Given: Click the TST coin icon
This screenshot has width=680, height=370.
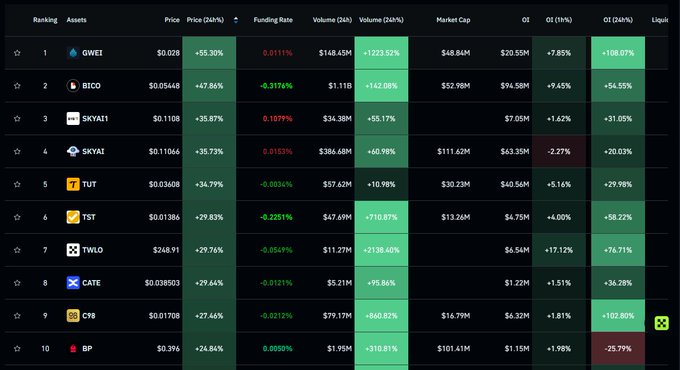Looking at the screenshot, I should (x=73, y=217).
